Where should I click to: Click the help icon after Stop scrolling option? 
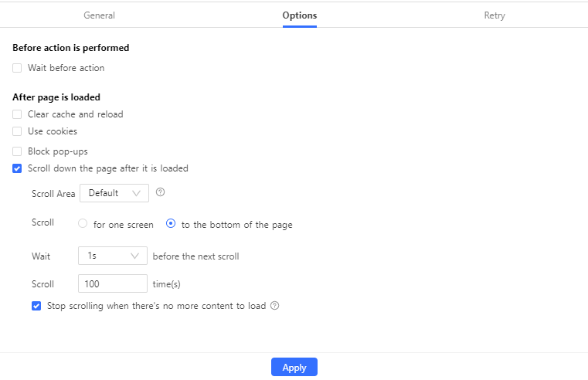tap(274, 306)
